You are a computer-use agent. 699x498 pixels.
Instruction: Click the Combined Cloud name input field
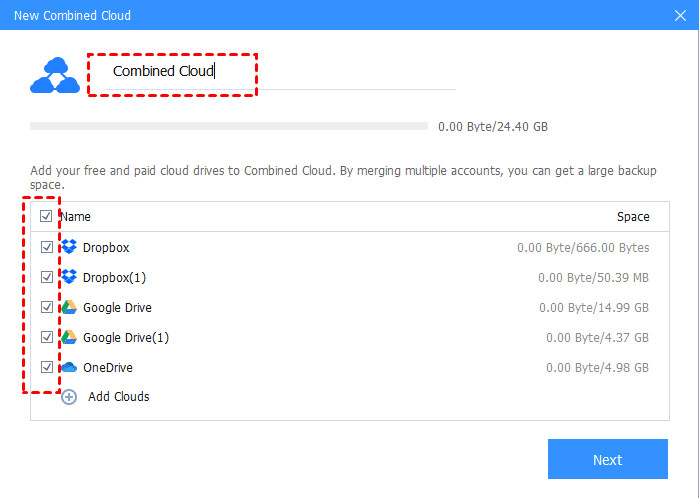coord(281,71)
